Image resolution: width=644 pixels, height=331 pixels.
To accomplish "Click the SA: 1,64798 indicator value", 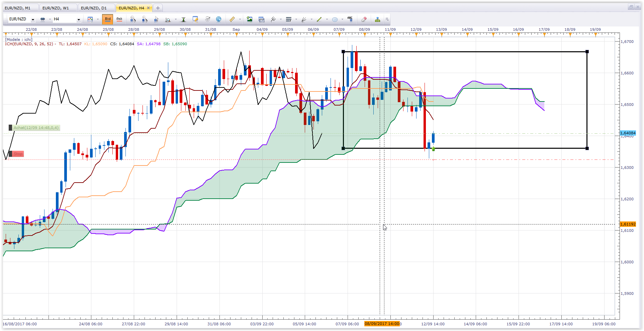I will pyautogui.click(x=149, y=44).
